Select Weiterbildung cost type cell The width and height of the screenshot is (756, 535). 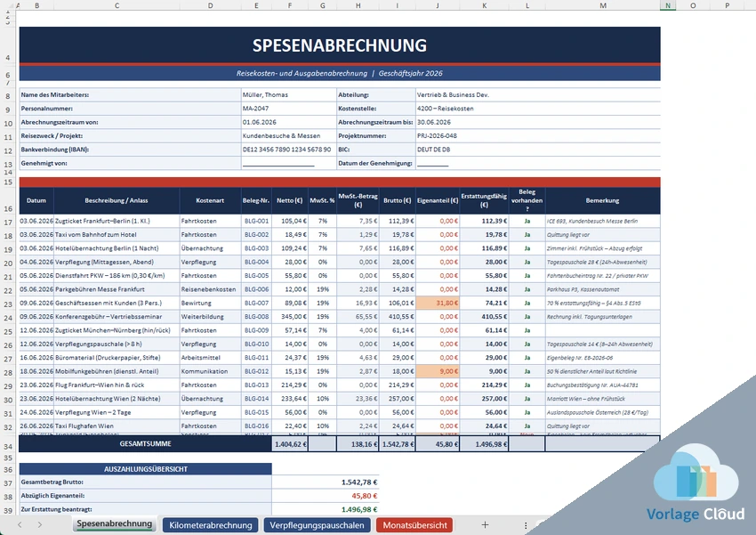pos(210,317)
